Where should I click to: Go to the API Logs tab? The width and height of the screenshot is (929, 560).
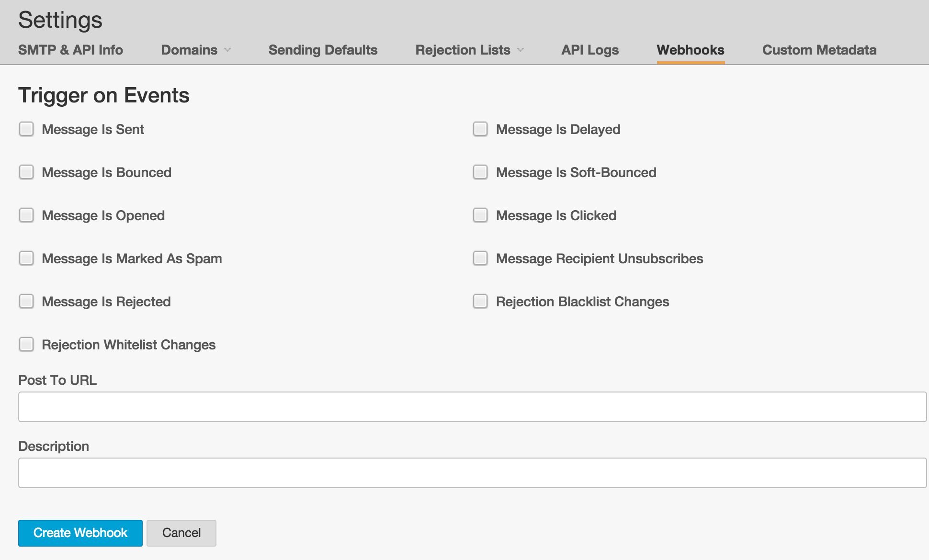tap(590, 50)
